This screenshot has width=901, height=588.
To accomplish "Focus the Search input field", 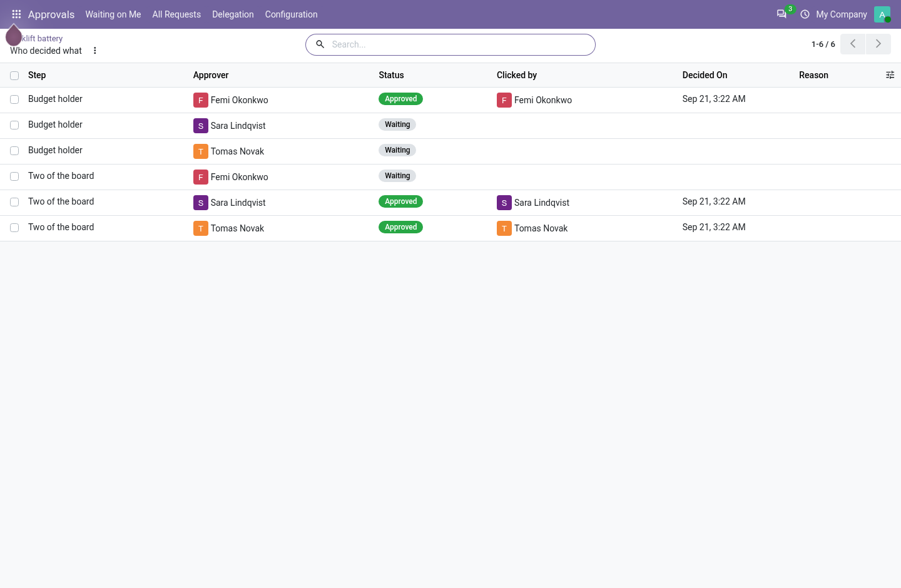I will point(460,44).
